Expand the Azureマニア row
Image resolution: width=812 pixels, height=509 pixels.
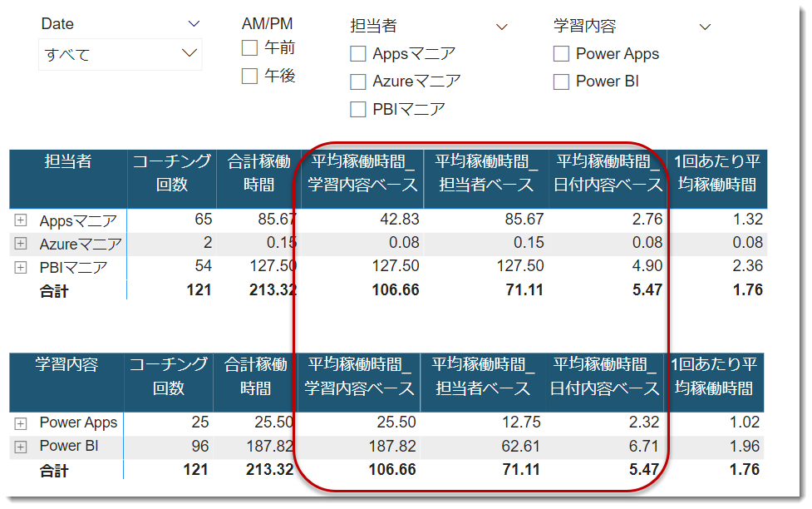pyautogui.click(x=20, y=243)
